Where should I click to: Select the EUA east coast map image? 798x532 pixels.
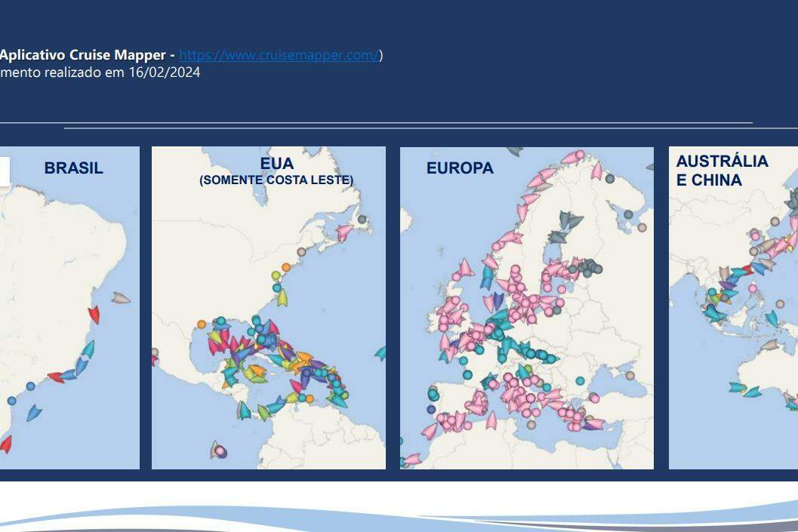(x=269, y=308)
